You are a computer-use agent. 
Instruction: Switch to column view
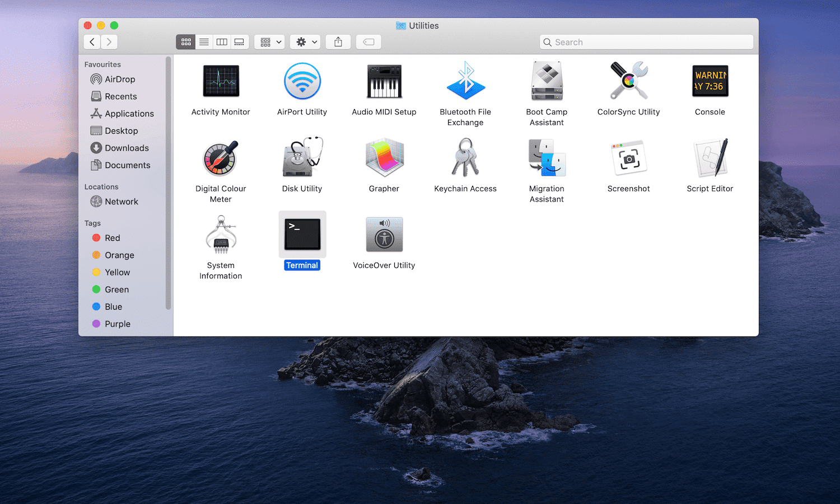[222, 41]
